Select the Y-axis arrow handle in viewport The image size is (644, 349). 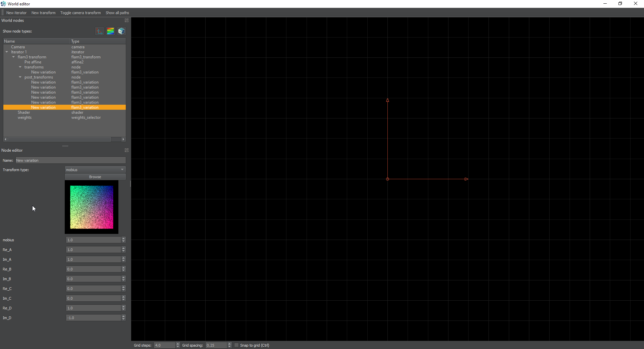pos(387,100)
